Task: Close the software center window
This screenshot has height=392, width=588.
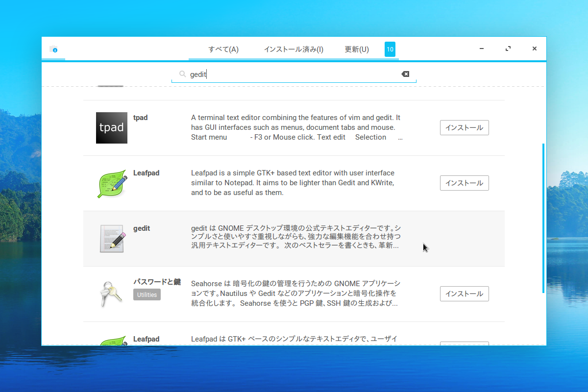Action: point(535,49)
